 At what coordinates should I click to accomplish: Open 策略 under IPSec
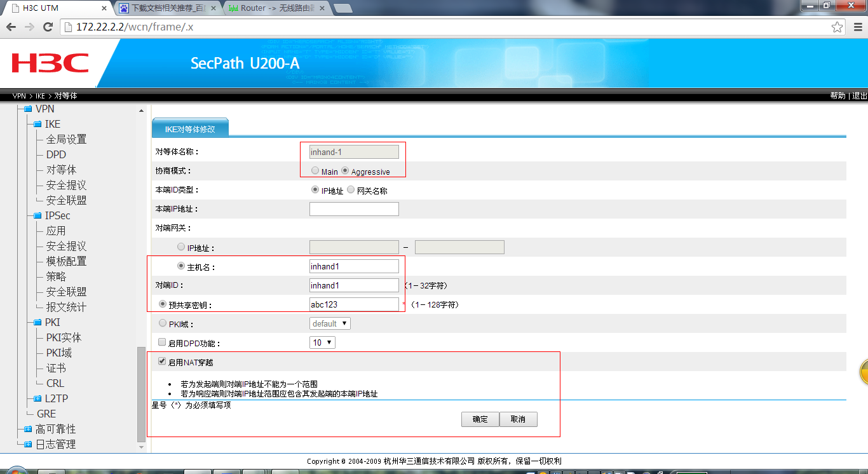click(x=56, y=276)
